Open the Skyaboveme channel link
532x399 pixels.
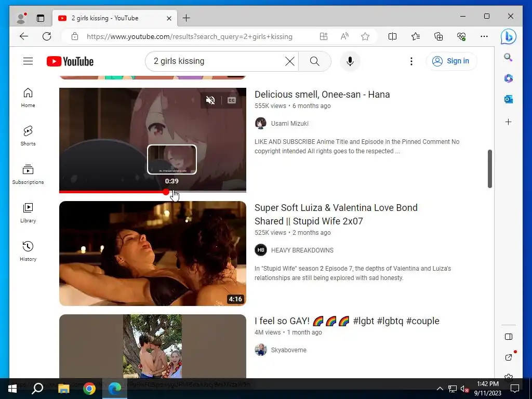288,350
